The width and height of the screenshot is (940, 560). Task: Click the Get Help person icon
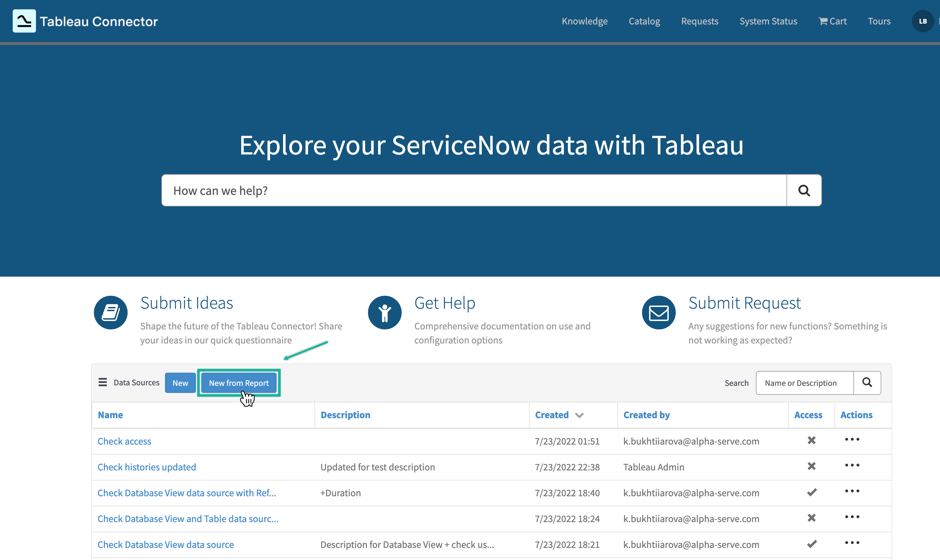coord(385,312)
